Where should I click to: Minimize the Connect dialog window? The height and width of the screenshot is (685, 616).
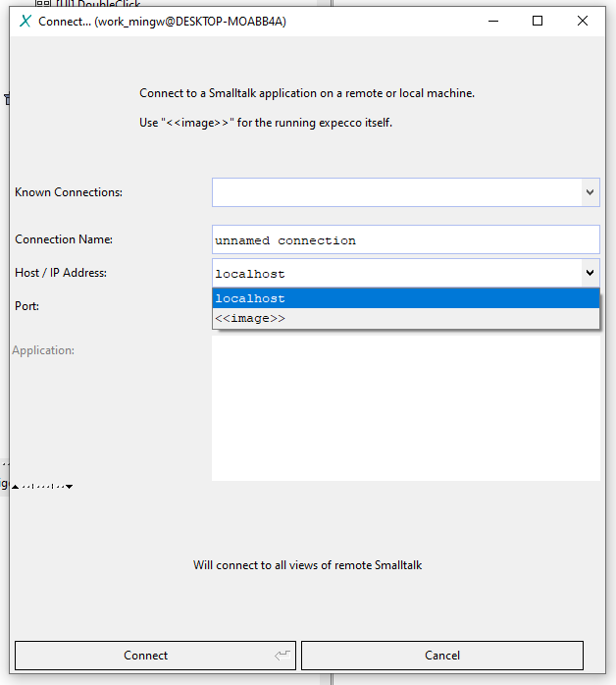(492, 21)
